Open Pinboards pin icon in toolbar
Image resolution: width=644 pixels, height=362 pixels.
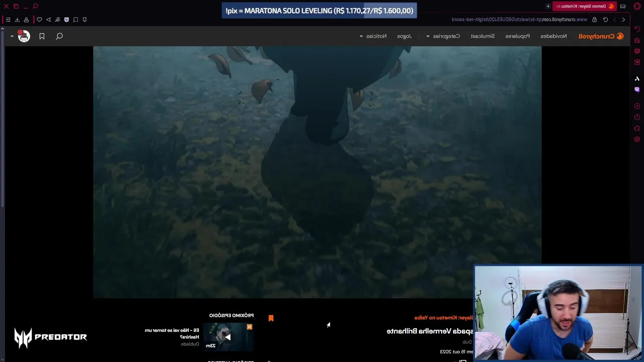(85, 20)
